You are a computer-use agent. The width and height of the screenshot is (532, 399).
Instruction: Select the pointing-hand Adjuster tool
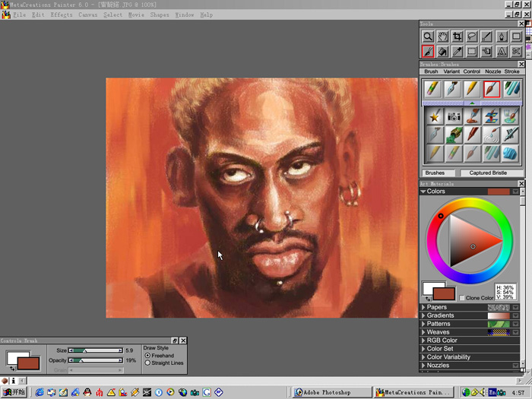tap(486, 52)
